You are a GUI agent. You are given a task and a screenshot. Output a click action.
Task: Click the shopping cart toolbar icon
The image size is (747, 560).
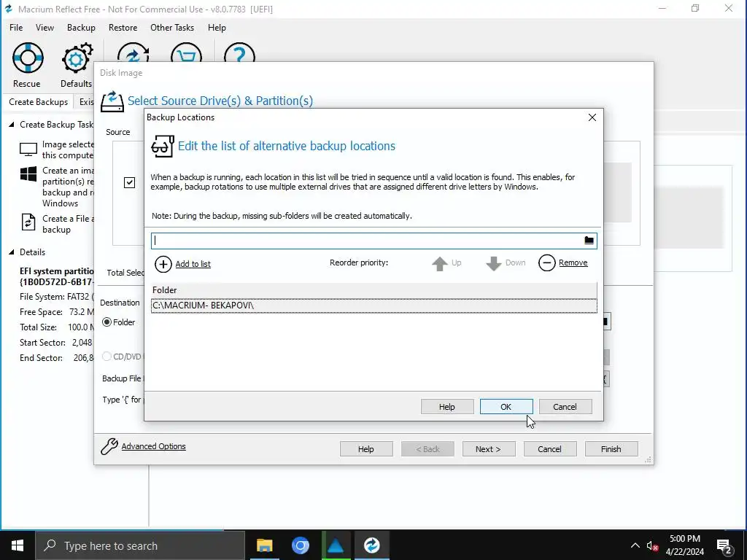[x=186, y=52]
